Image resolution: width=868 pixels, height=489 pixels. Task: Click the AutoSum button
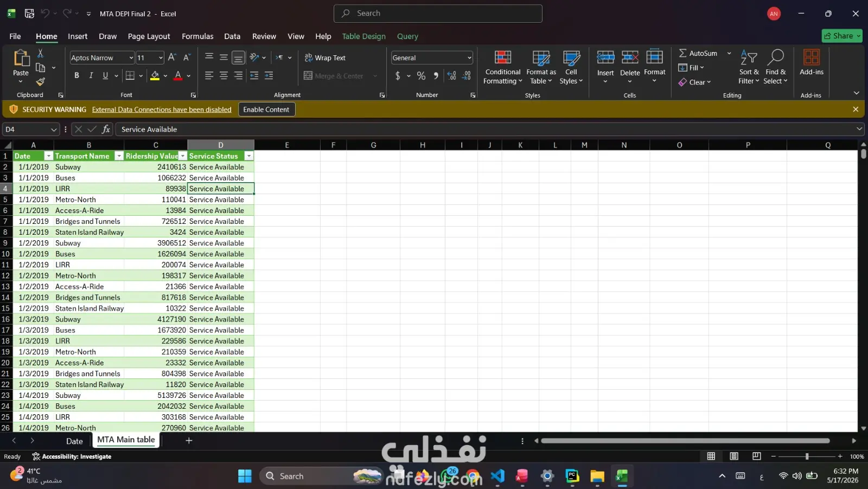click(698, 53)
